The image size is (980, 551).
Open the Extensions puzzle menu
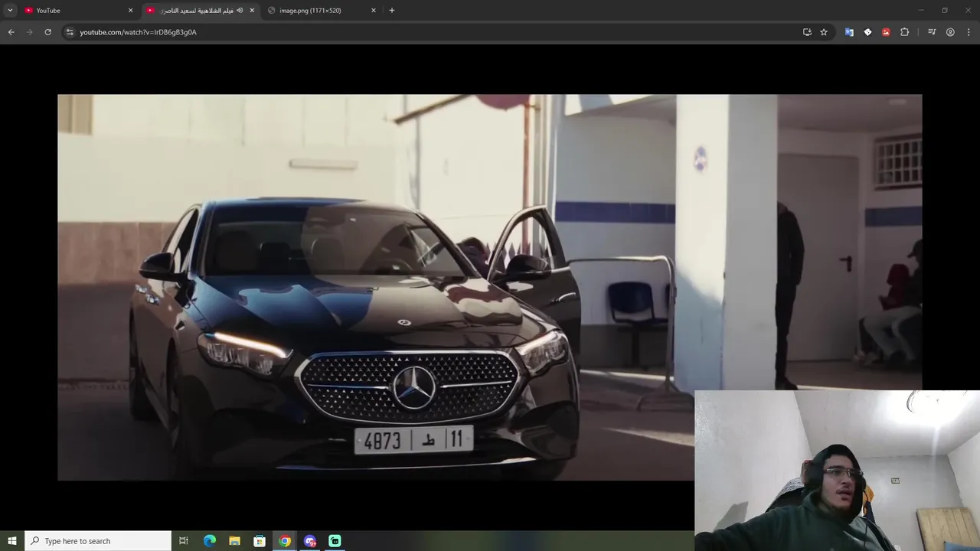tap(904, 32)
